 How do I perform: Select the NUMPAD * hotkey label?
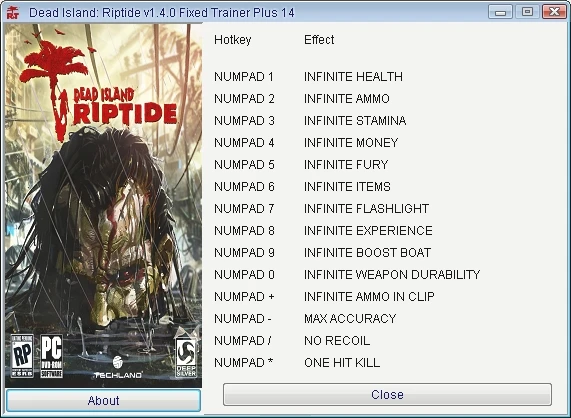243,363
